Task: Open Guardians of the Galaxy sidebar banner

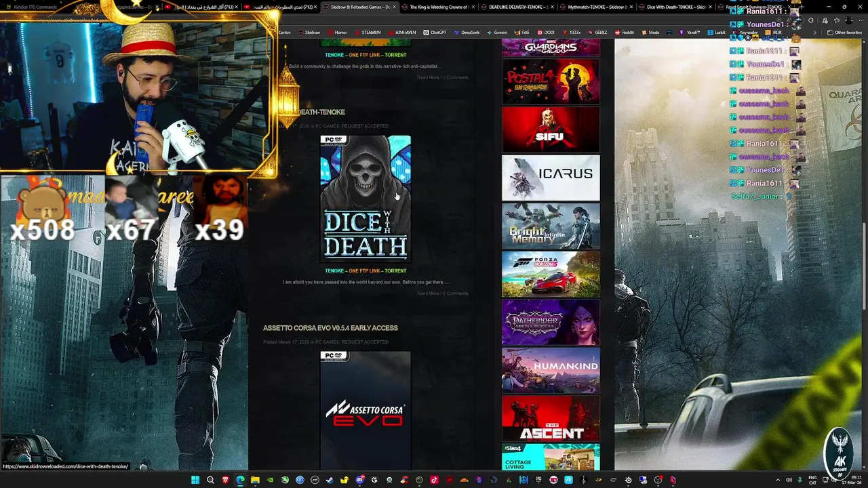Action: (x=551, y=47)
